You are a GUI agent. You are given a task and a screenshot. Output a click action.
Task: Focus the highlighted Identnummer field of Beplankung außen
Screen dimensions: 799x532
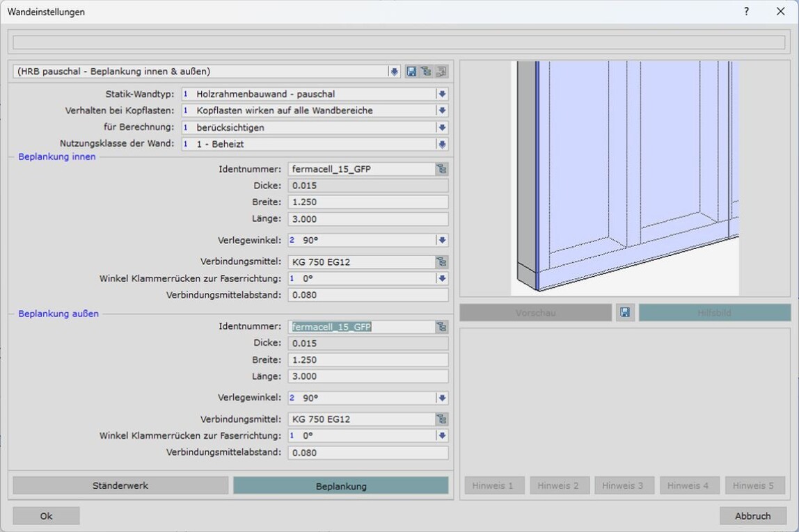(361, 327)
